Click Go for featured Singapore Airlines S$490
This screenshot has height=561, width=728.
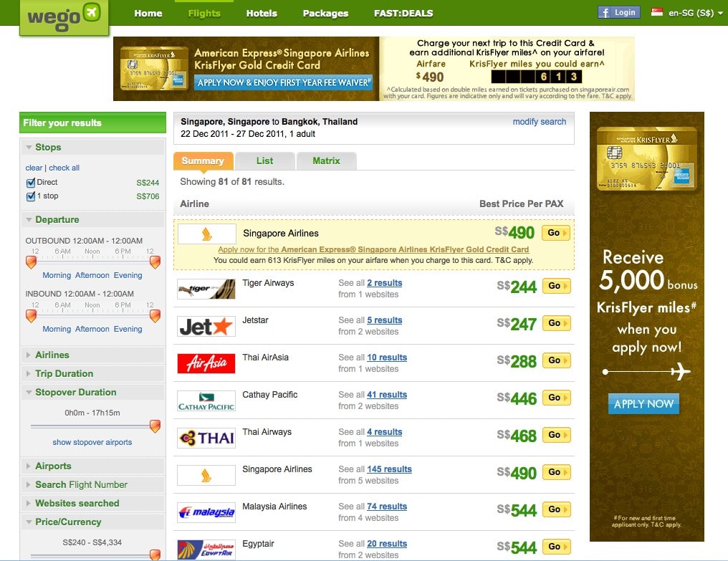click(556, 233)
